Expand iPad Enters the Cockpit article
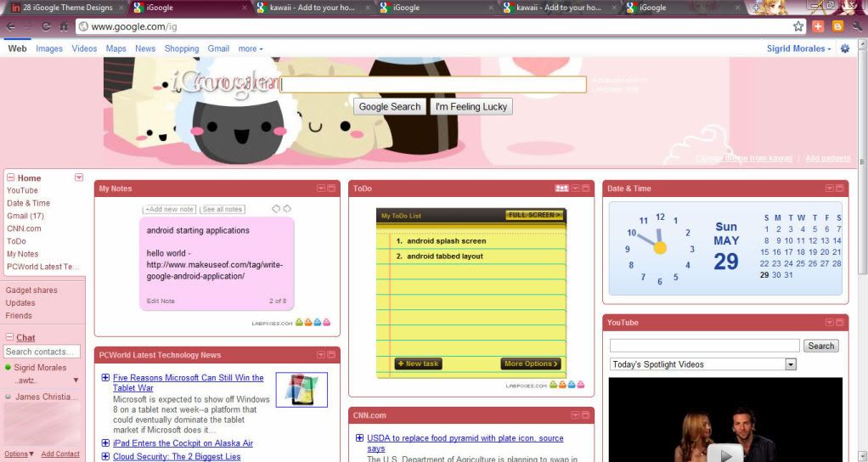This screenshot has width=868, height=462. tap(105, 443)
